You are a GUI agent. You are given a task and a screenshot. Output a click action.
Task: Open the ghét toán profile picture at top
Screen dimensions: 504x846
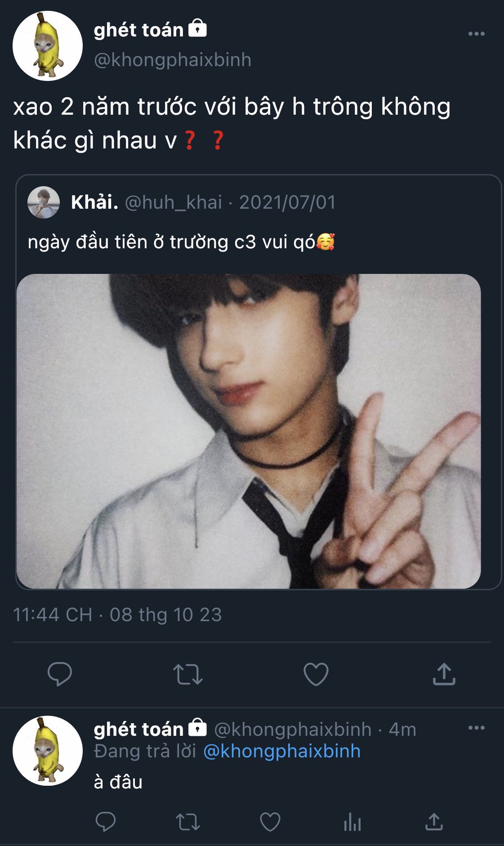click(x=48, y=46)
